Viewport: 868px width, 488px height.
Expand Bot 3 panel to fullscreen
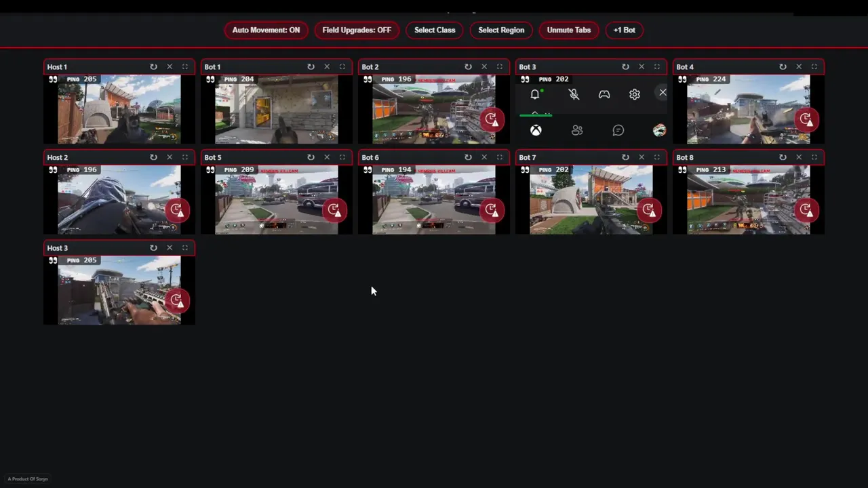657,66
